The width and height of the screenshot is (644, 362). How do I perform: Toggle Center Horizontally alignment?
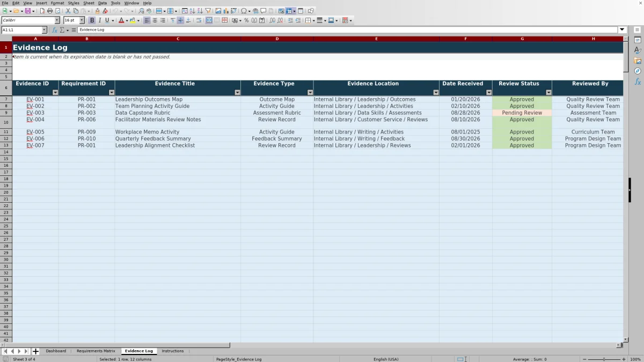pyautogui.click(x=155, y=20)
